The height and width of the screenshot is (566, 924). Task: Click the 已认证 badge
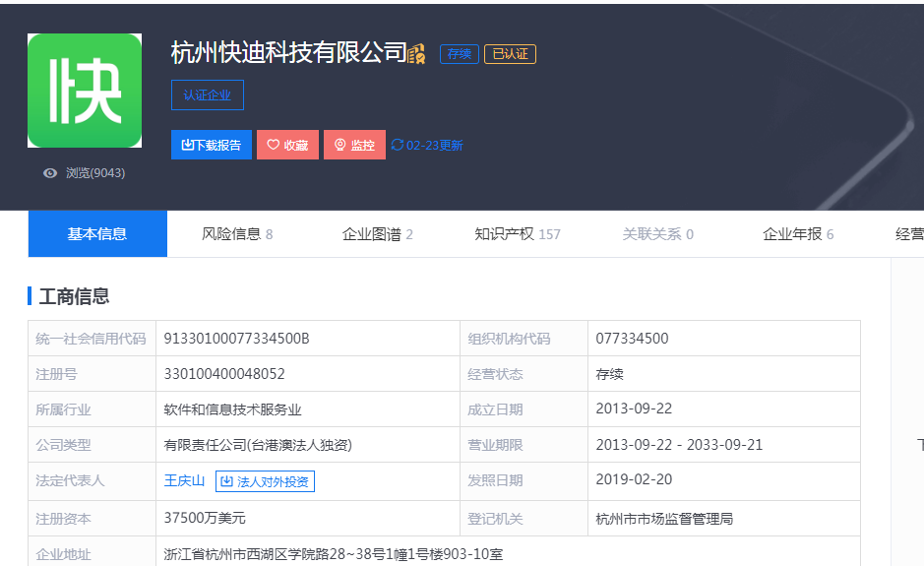(x=510, y=54)
